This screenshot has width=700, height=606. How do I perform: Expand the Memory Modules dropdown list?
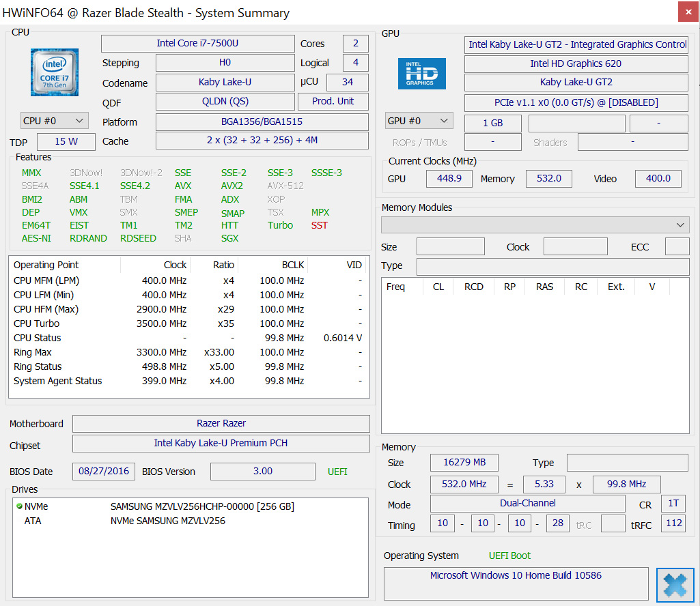point(535,225)
